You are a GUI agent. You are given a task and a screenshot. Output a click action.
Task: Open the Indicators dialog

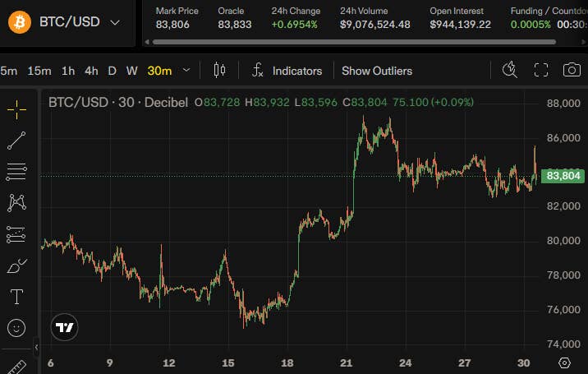click(x=287, y=71)
